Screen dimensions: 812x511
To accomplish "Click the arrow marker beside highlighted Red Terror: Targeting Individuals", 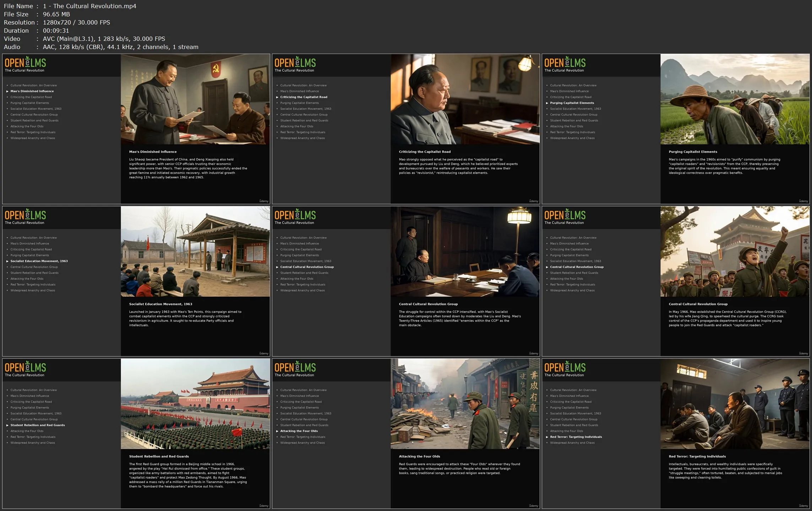I will click(547, 437).
